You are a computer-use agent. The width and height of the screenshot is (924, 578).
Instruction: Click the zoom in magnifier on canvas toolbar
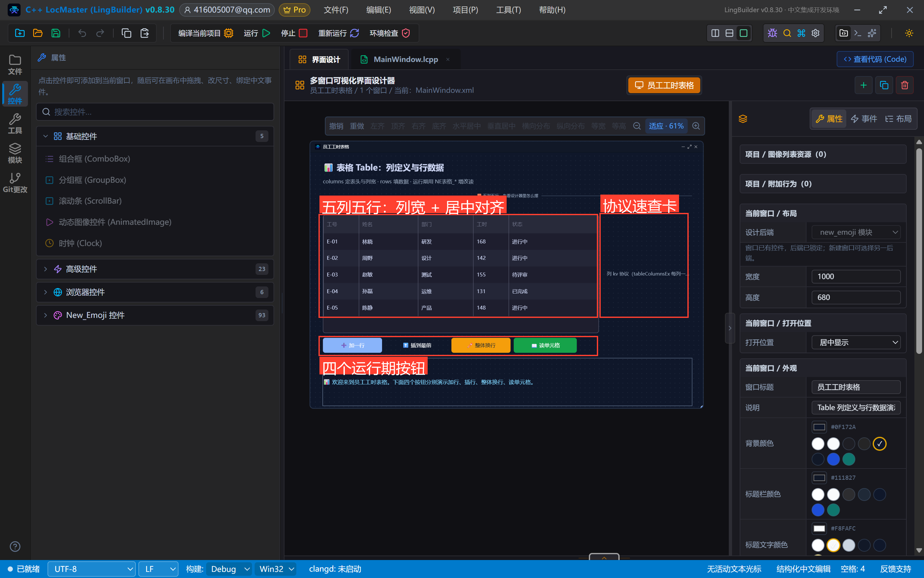pos(696,126)
